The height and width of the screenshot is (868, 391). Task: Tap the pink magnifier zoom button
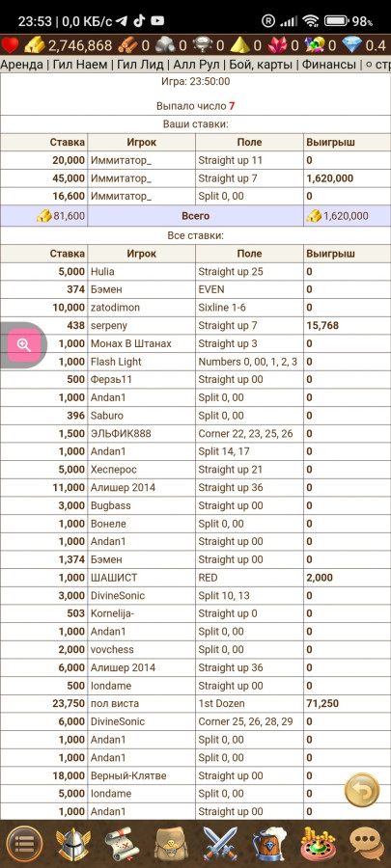click(24, 345)
